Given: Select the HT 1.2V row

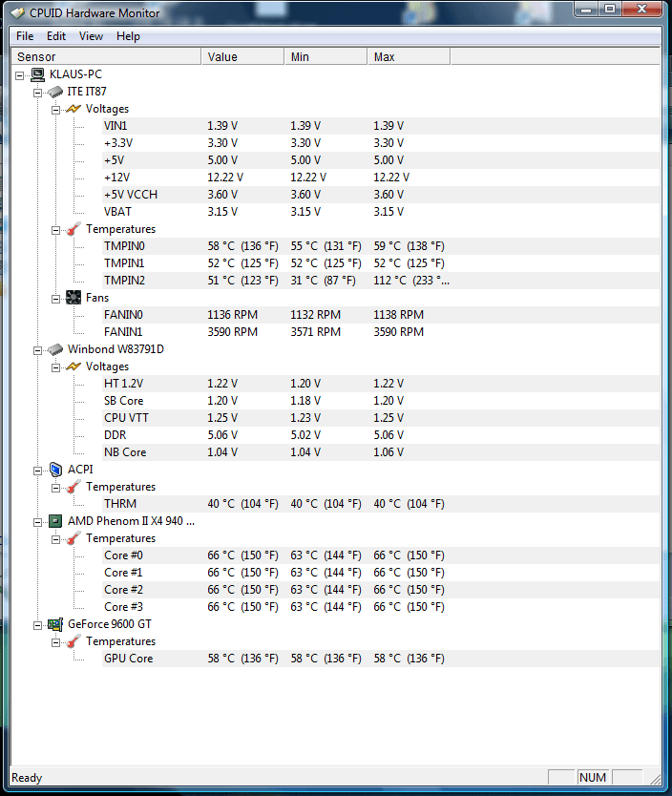Looking at the screenshot, I should [381, 384].
